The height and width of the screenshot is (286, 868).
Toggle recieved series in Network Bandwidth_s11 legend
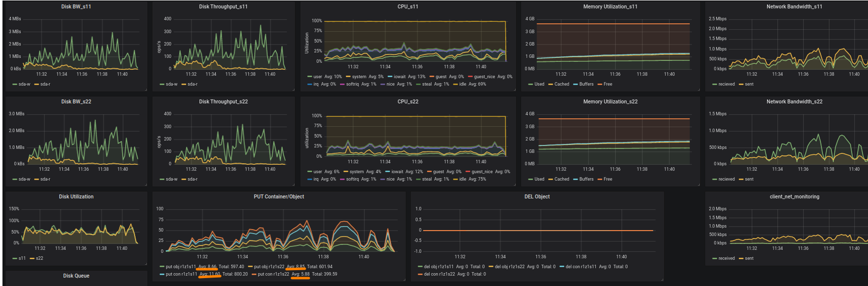pos(726,84)
